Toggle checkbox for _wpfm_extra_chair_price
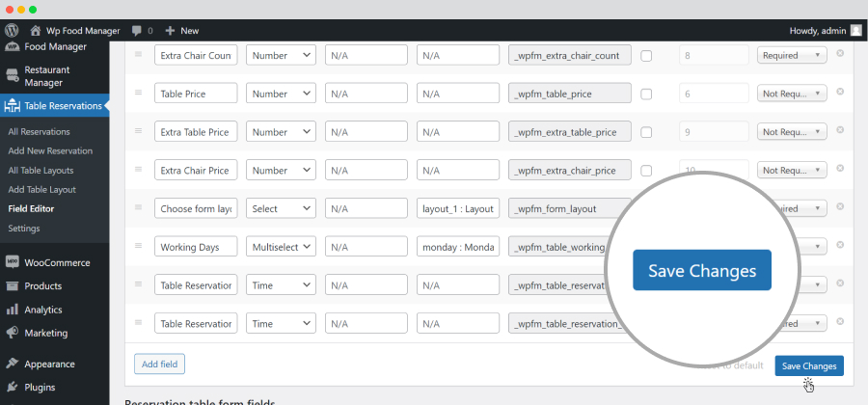The width and height of the screenshot is (868, 405). (x=646, y=171)
